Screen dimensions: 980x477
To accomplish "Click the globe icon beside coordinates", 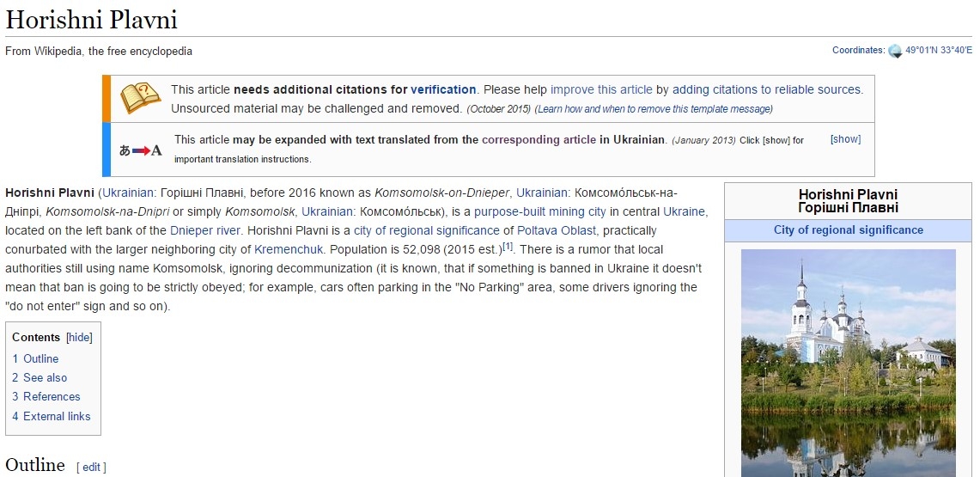I will tap(895, 51).
